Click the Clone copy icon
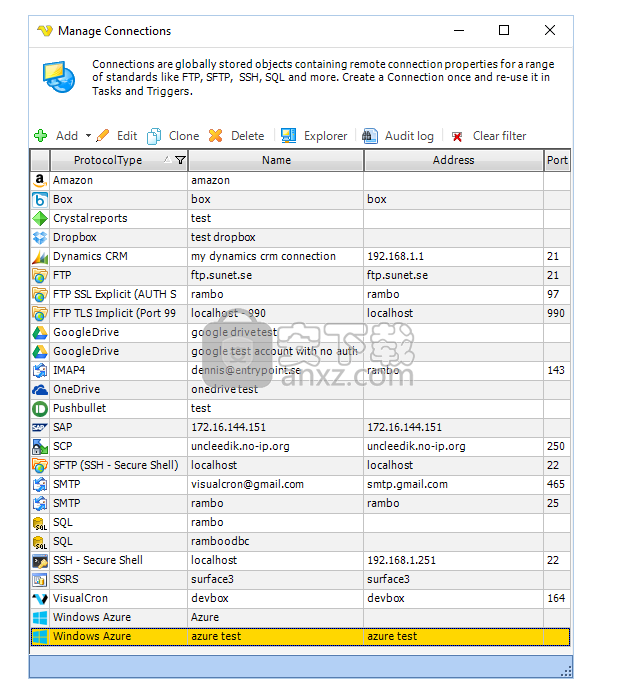Viewport: 620px width, 699px height. click(x=154, y=136)
